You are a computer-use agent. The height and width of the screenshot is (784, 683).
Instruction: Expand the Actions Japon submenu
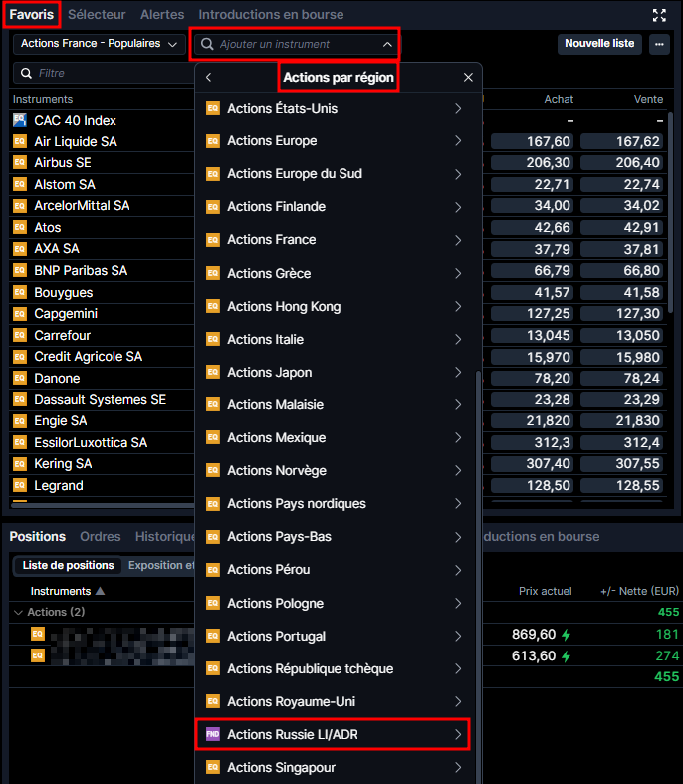(458, 372)
